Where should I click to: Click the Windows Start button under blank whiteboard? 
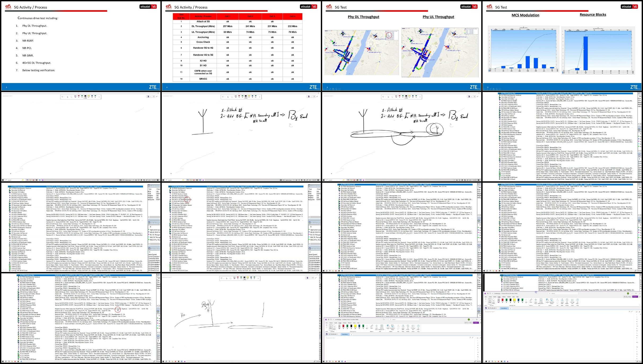point(3,180)
